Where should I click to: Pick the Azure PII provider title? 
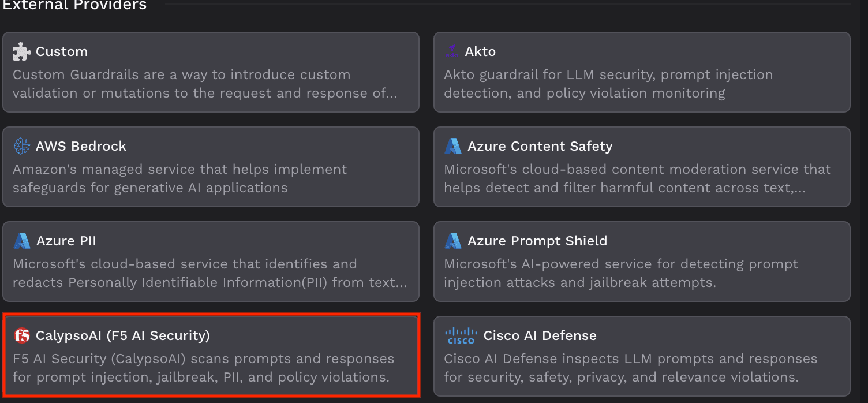tap(66, 241)
